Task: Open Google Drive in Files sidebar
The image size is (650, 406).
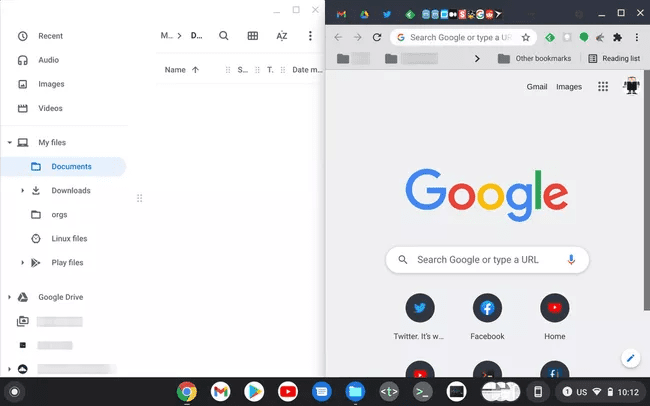Action: [61, 297]
